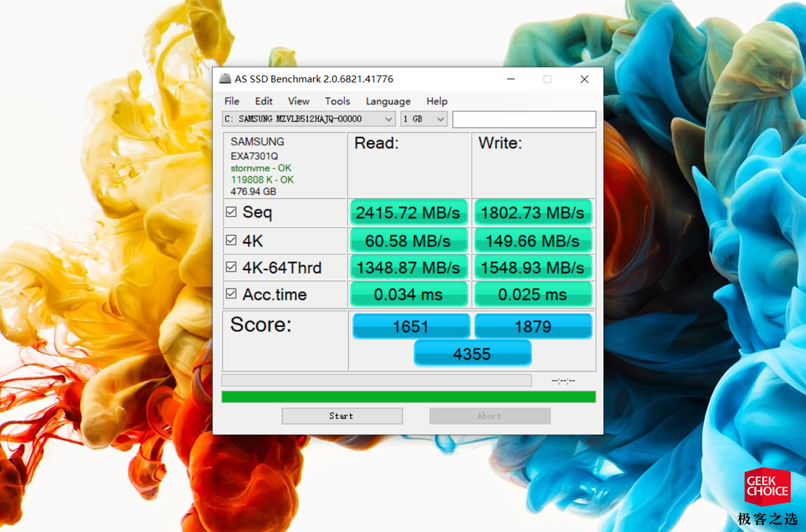Disable the Acc.time measurement checkbox
Screen dimensions: 806x532
232,294
